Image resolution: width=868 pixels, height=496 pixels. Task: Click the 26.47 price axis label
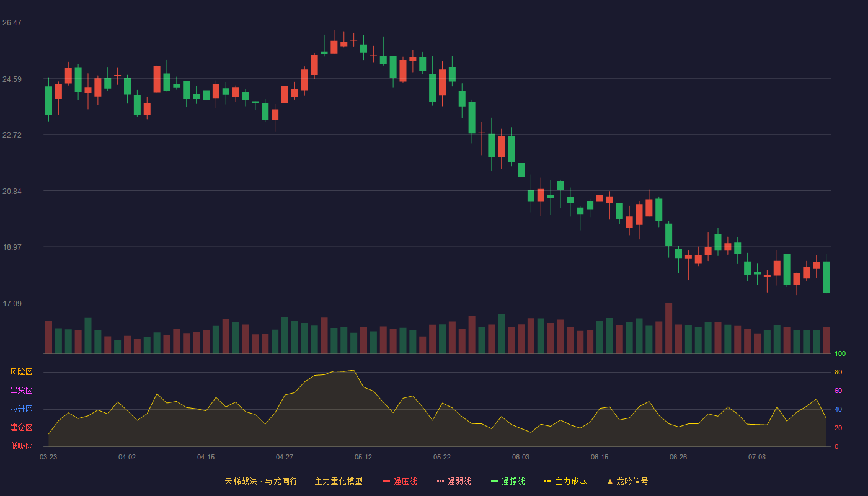pos(12,23)
